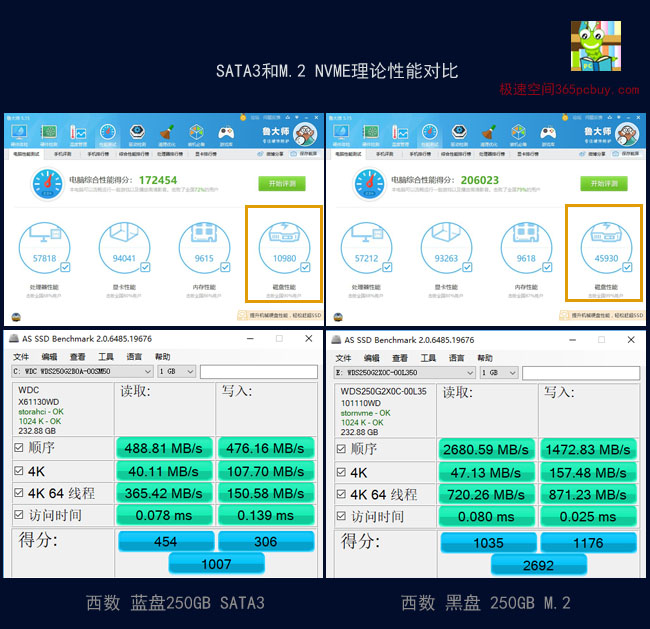This screenshot has height=629, width=650.
Task: Click the AS SSD app icon on the E: drive window's title bar
Action: 336,340
